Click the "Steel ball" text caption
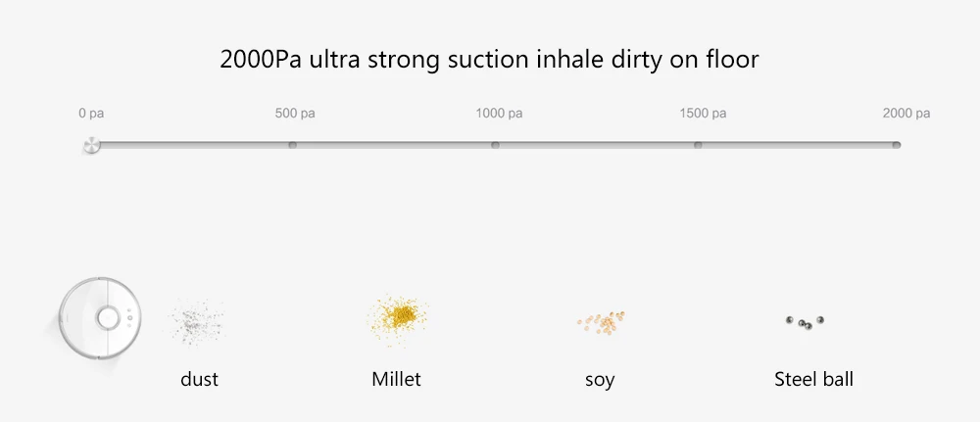Viewport: 980px width, 422px height. coord(813,379)
